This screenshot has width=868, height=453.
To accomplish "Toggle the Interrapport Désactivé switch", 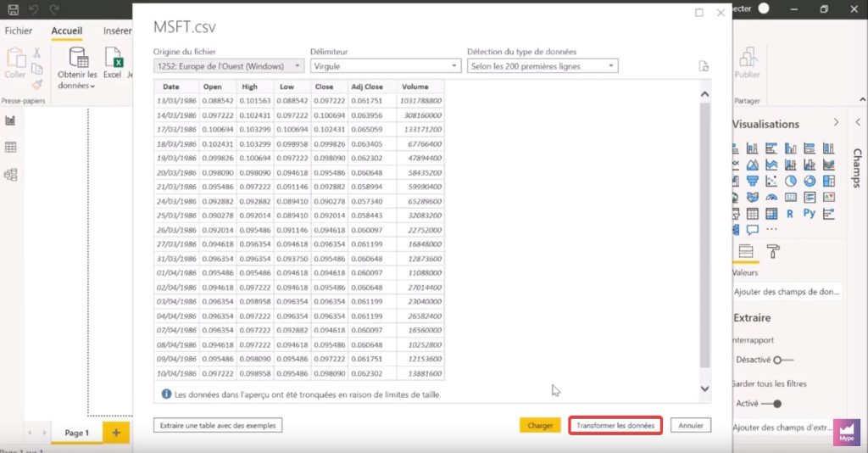I will click(783, 360).
